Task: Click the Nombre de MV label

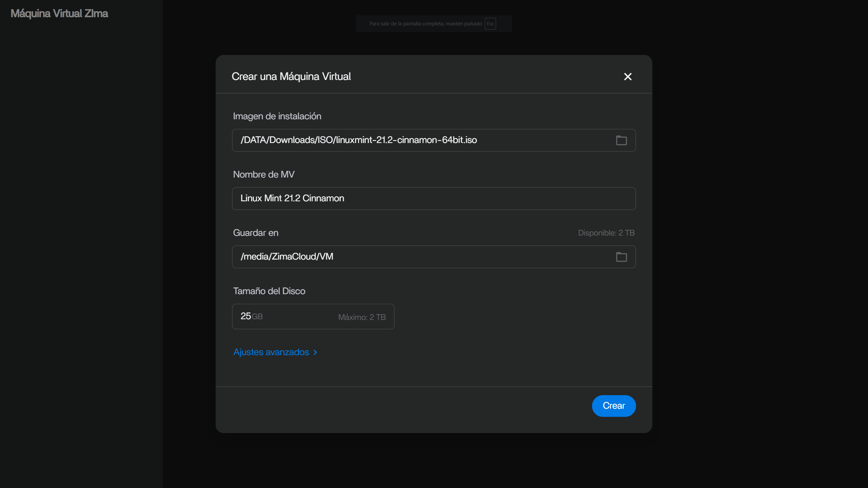Action: tap(264, 175)
